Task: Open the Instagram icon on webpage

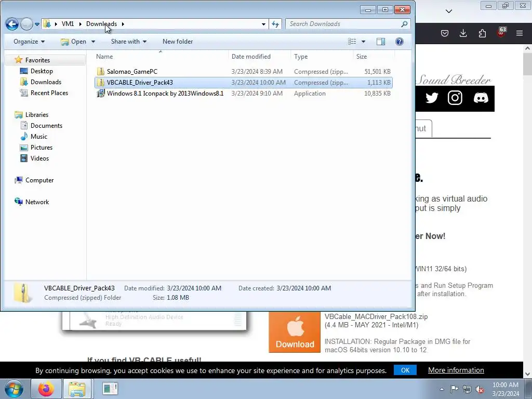Action: point(455,98)
